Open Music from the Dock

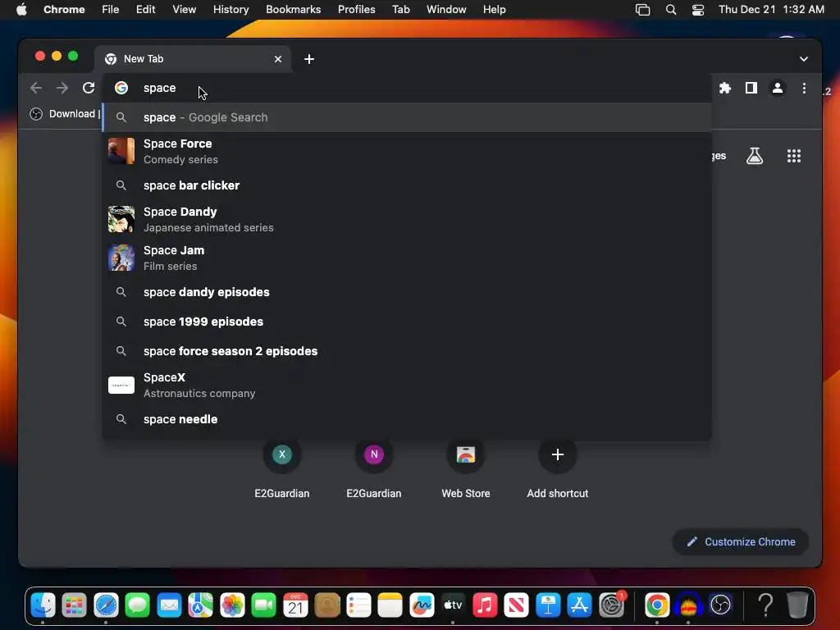485,605
